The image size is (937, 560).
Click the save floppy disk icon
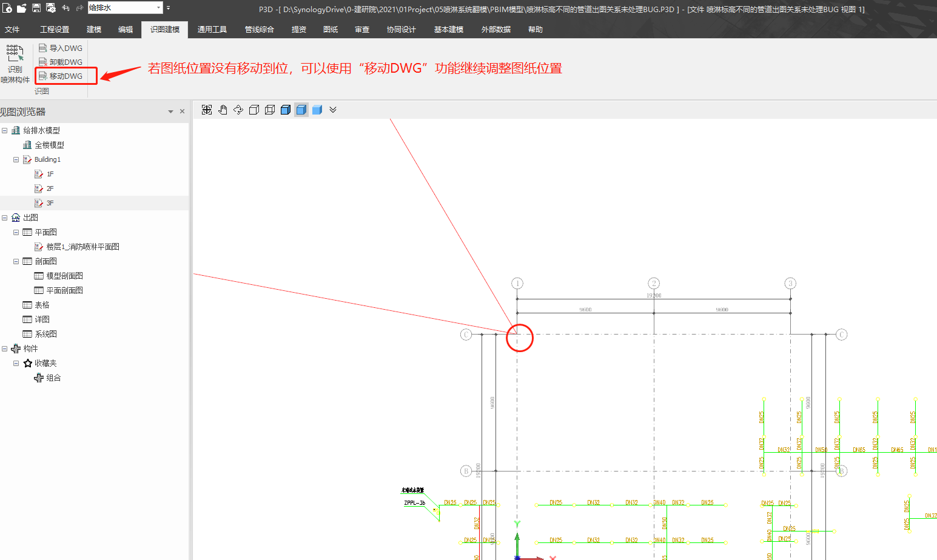(36, 8)
